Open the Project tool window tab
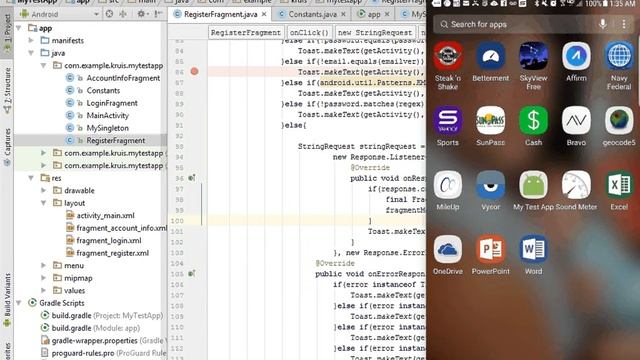Image resolution: width=640 pixels, height=360 pixels. [7, 34]
